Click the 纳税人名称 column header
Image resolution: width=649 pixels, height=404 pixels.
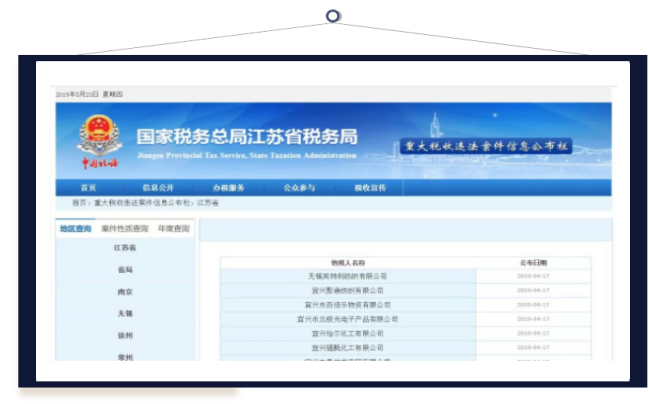[x=347, y=263]
